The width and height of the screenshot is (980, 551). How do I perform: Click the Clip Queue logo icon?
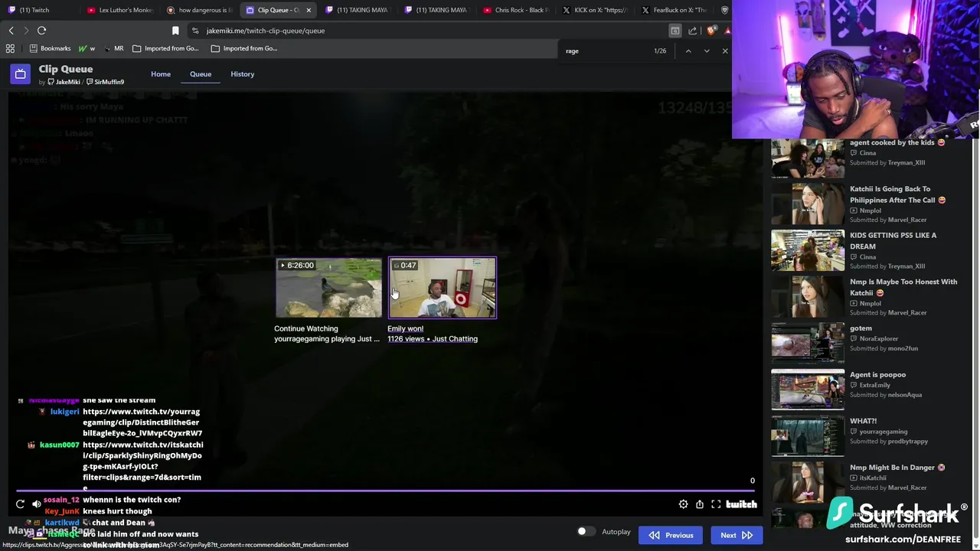[x=20, y=74]
